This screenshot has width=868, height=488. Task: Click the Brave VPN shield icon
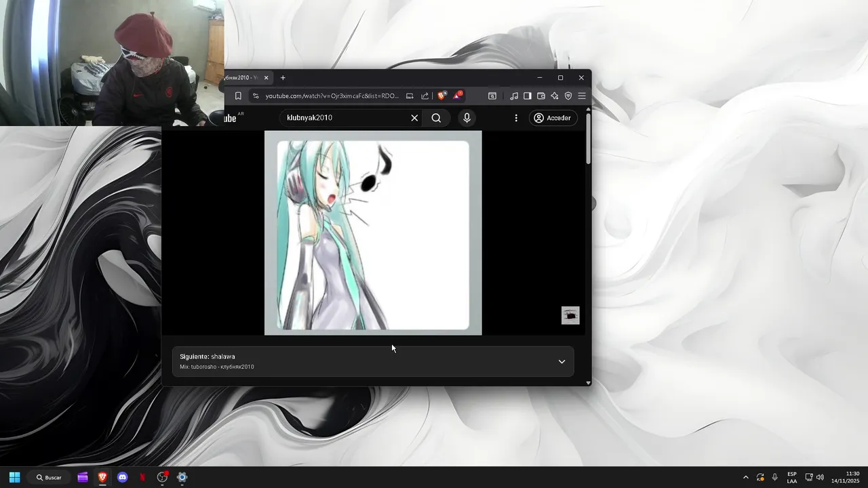coord(568,96)
